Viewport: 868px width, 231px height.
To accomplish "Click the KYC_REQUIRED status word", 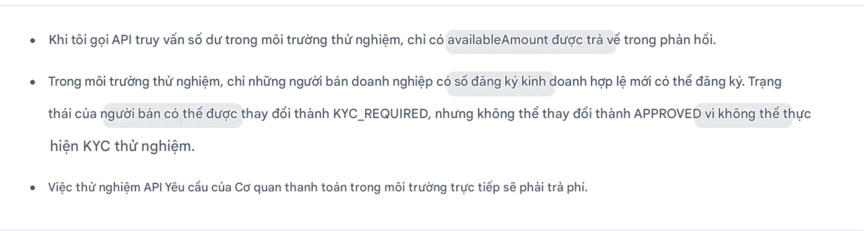I will 380,114.
